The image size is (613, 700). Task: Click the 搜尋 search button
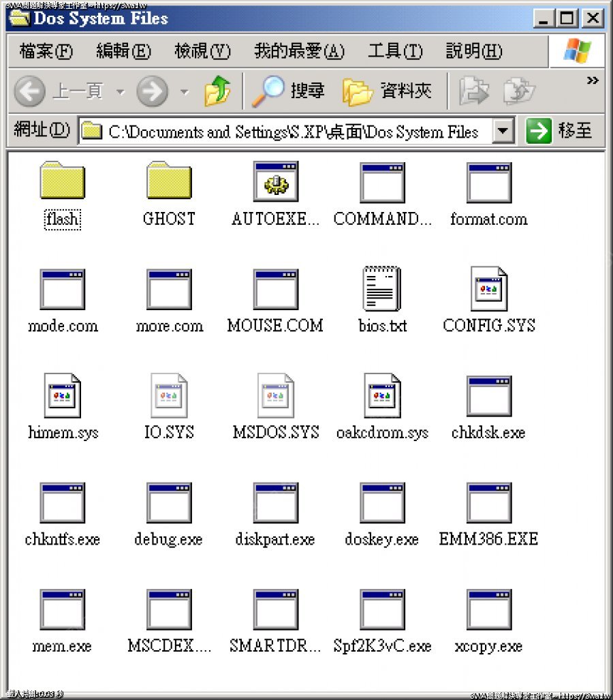[288, 91]
